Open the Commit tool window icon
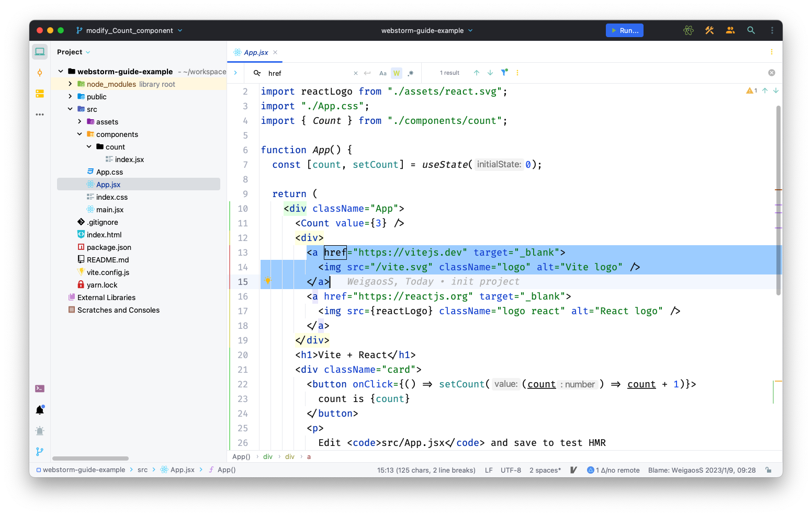812x516 pixels. [40, 73]
